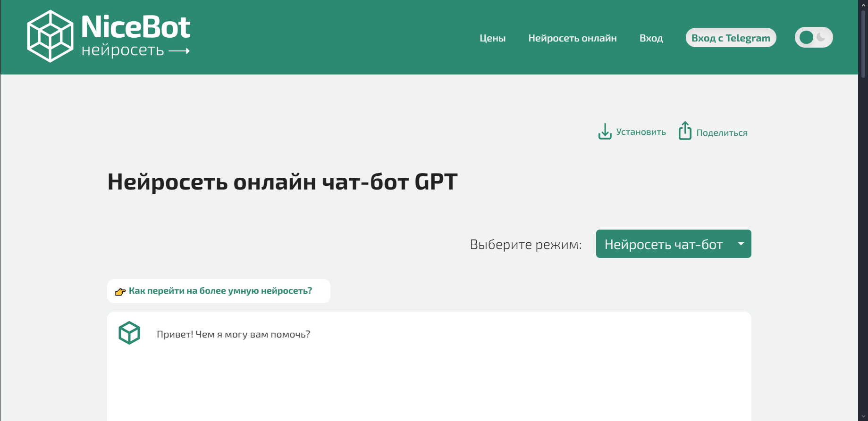Open the Цены menu item
Viewport: 868px width, 421px height.
click(x=492, y=38)
